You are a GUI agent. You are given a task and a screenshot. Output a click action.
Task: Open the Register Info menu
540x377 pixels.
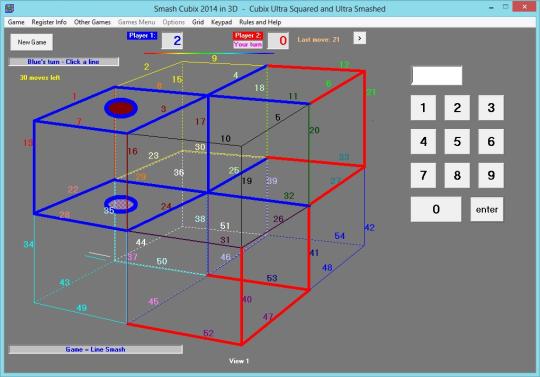tap(49, 22)
